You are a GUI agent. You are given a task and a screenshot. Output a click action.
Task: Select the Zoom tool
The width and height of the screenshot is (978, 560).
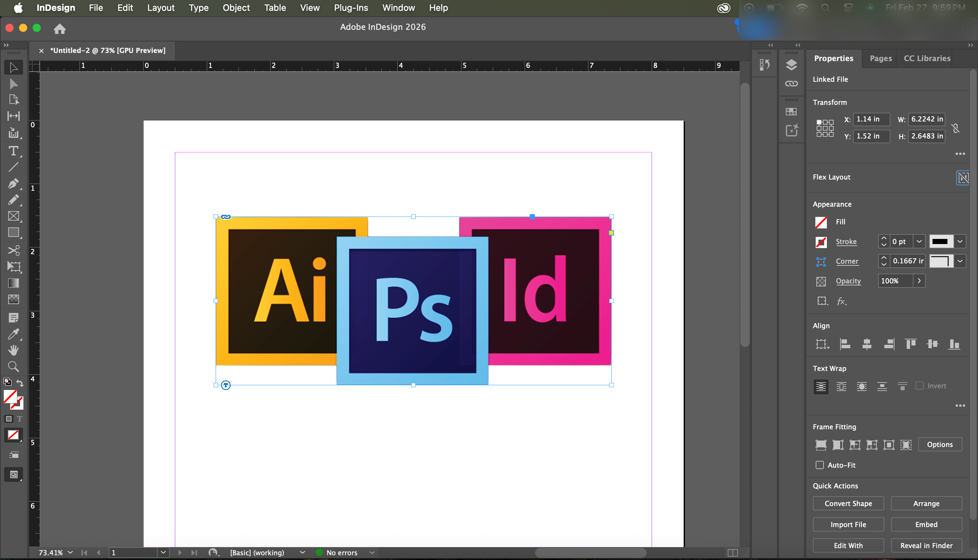point(13,366)
